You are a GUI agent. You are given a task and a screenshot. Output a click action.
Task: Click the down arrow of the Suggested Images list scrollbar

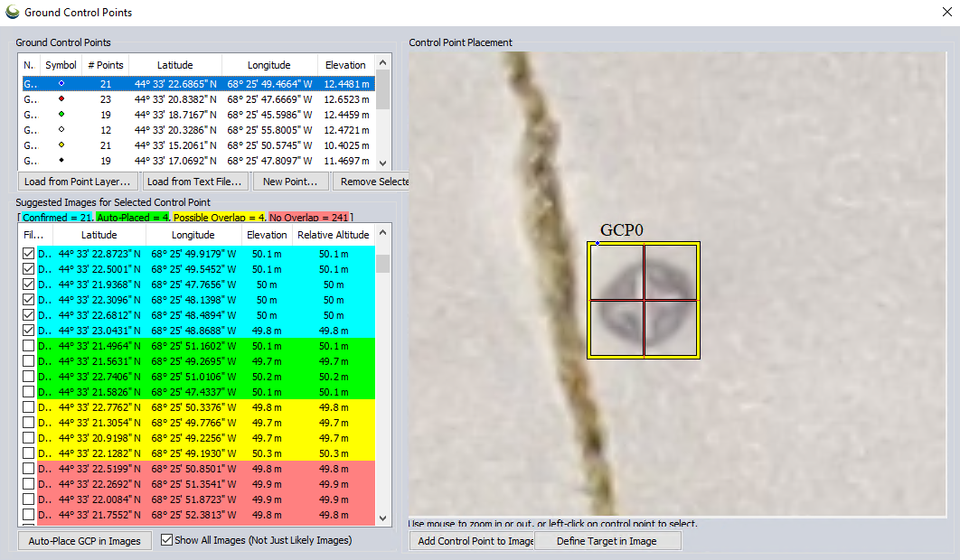pyautogui.click(x=383, y=518)
